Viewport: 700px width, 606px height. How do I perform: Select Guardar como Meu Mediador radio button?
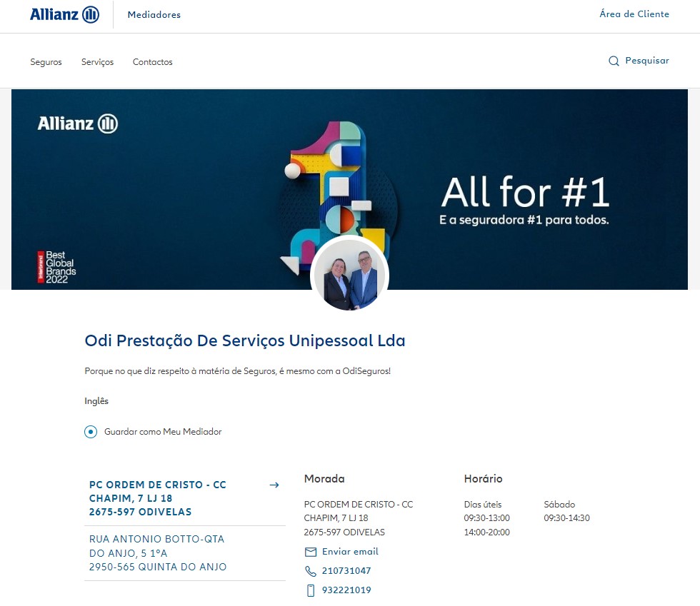[x=91, y=432]
